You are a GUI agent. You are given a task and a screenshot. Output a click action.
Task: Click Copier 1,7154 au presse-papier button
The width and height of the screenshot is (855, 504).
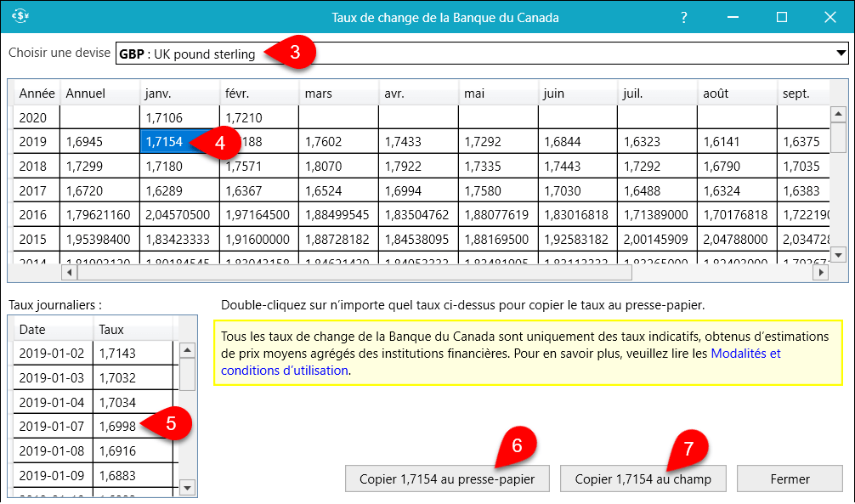pos(447,479)
